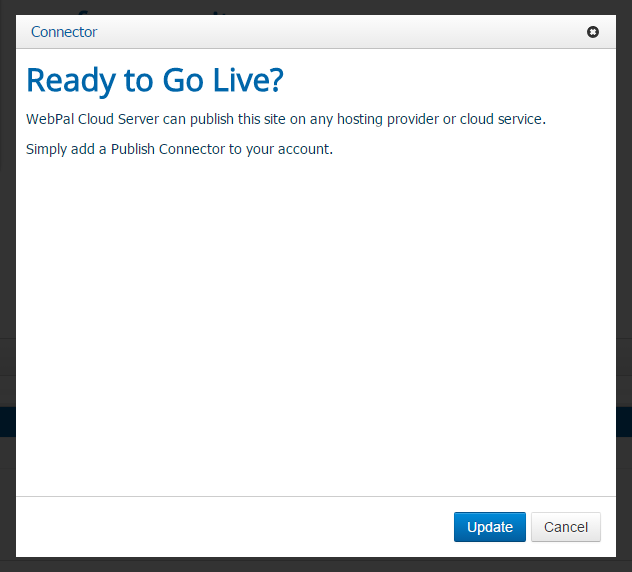The image size is (632, 572).
Task: Close the Connector dialog with the X icon
Action: pyautogui.click(x=592, y=32)
